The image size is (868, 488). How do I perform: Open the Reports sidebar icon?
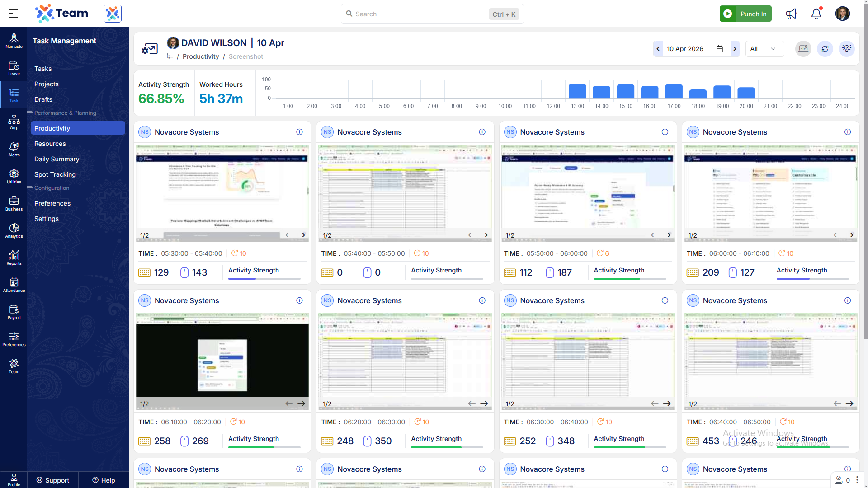click(x=14, y=258)
